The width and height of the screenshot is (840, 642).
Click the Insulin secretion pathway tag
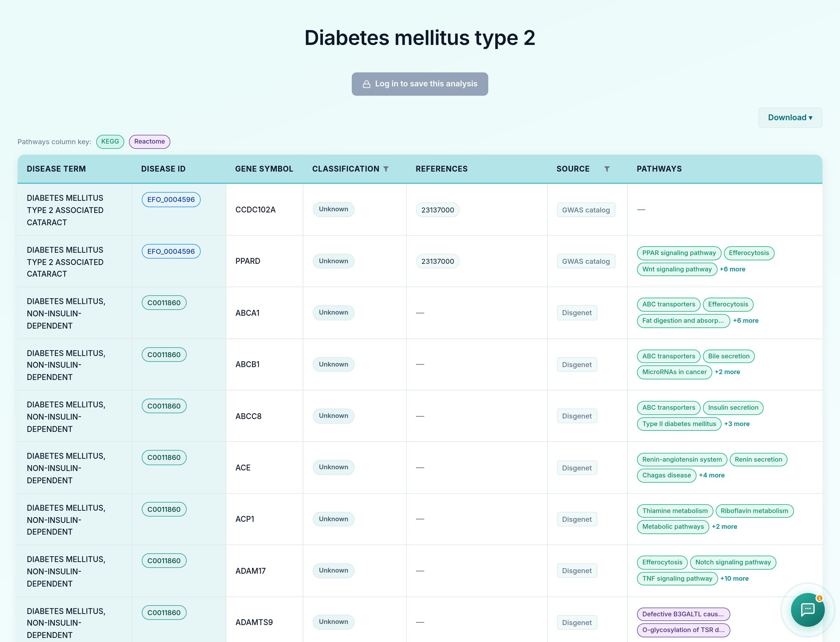pos(733,408)
